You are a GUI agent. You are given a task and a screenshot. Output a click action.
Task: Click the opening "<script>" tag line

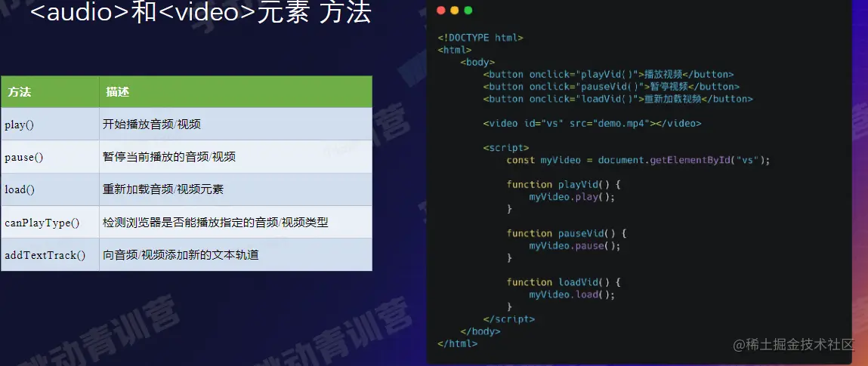tap(506, 148)
